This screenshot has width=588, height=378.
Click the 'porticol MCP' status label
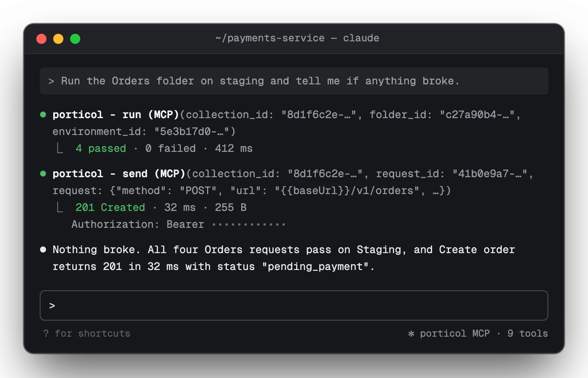(455, 333)
